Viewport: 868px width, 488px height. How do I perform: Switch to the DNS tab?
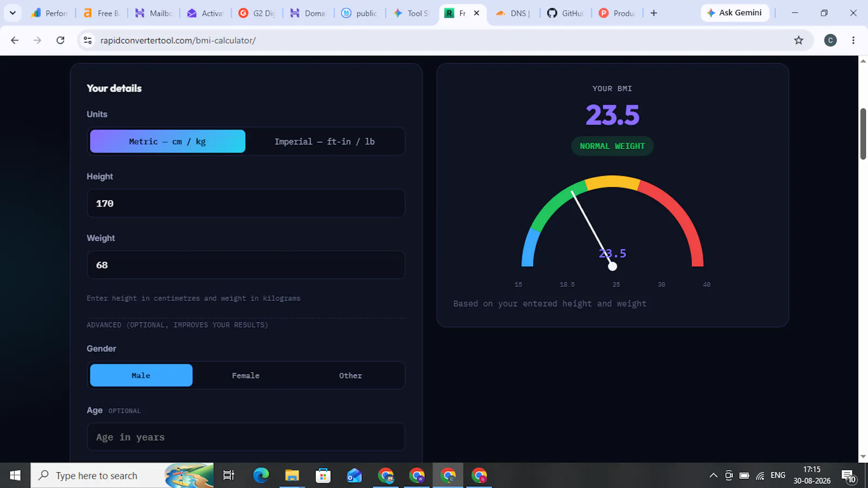[x=513, y=13]
